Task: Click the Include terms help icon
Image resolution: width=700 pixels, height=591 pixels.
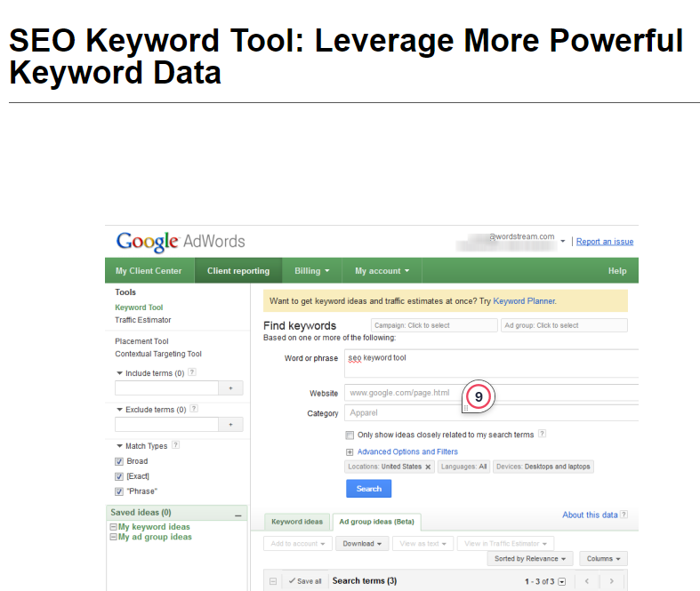Action: click(192, 372)
